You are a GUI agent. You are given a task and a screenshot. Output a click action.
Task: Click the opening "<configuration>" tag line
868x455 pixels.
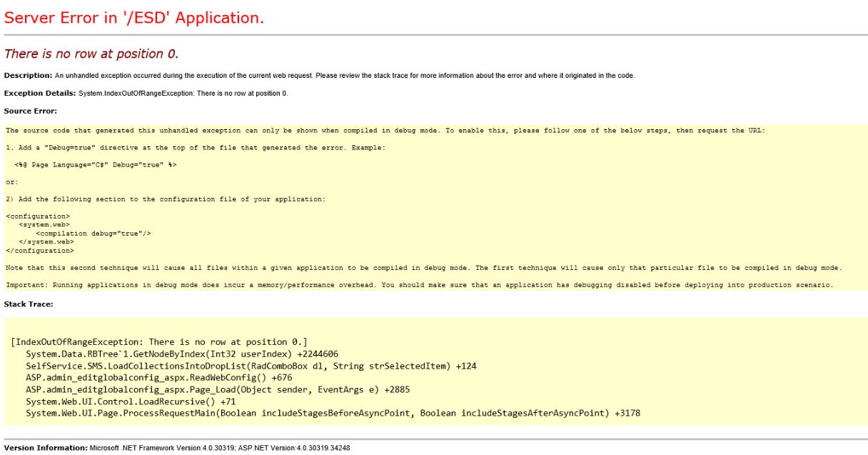(38, 216)
